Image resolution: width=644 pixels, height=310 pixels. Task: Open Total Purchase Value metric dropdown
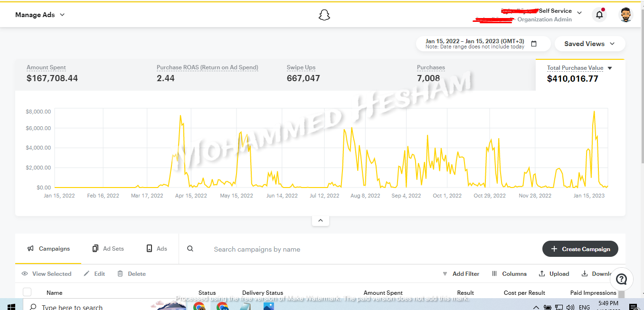point(610,68)
